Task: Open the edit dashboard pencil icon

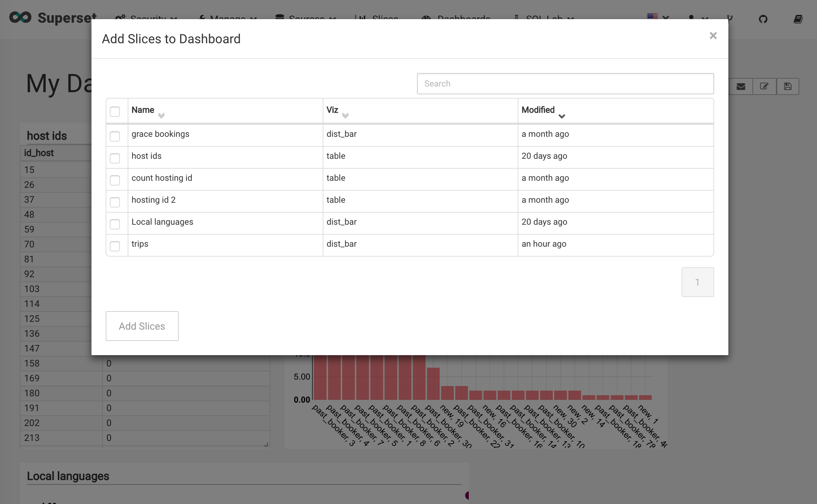Action: click(765, 86)
